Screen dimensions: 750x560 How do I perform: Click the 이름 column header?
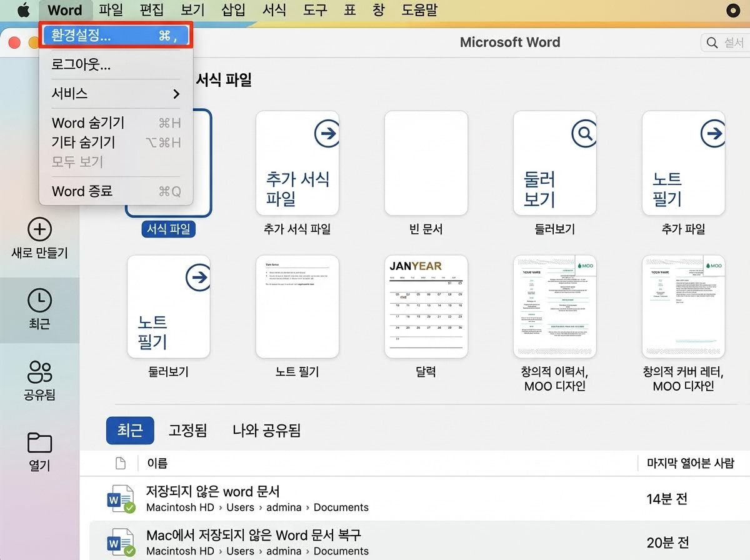[157, 463]
